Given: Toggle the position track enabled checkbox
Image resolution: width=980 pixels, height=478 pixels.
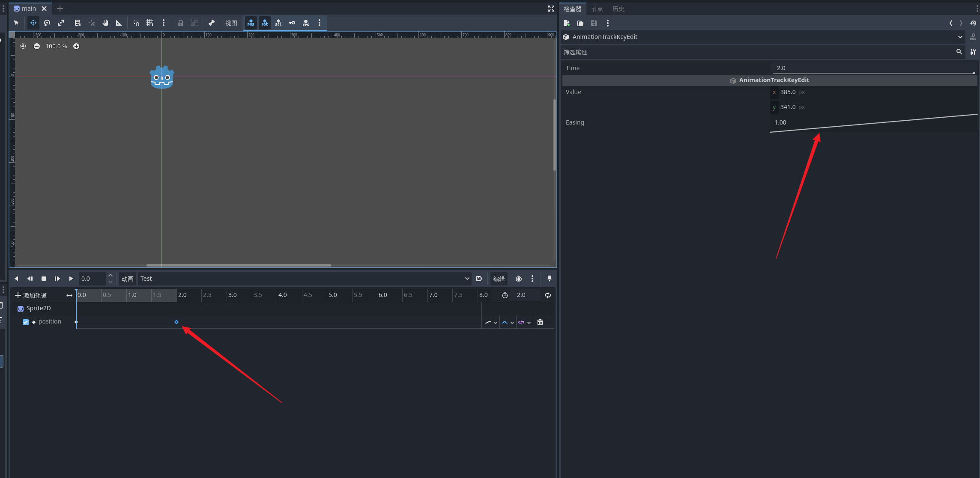Looking at the screenshot, I should click(26, 322).
